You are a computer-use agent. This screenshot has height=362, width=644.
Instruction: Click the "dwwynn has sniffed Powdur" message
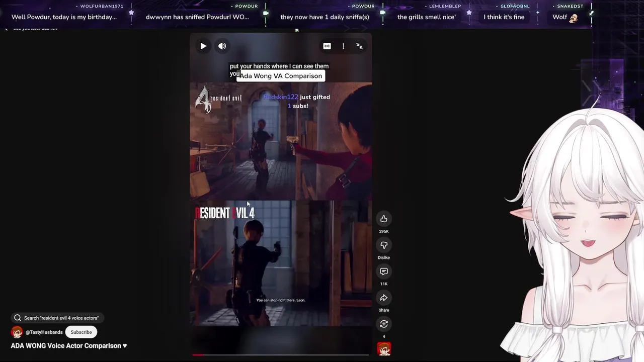pyautogui.click(x=197, y=17)
